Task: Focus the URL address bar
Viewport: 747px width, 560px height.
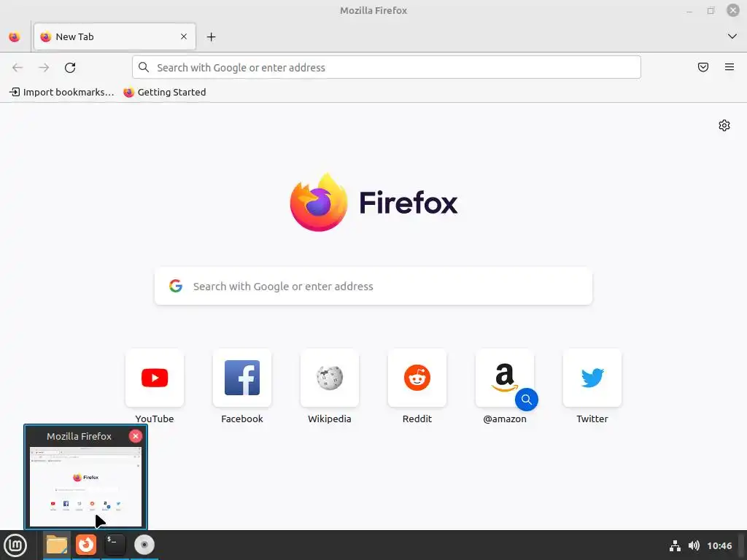Action: coord(387,67)
